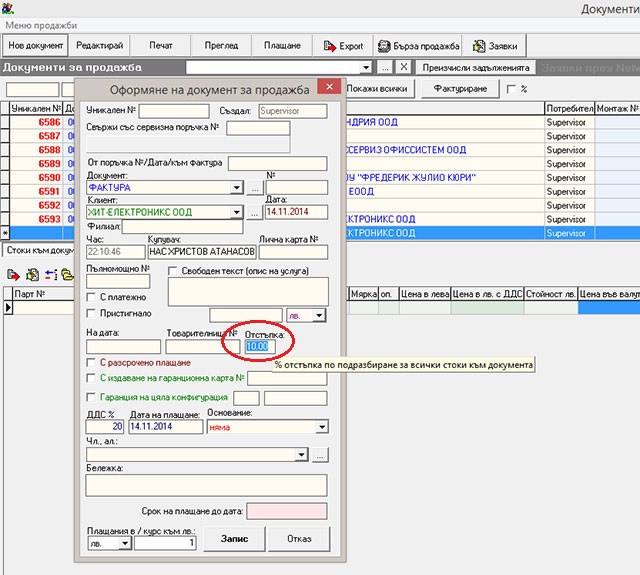This screenshot has width=640, height=575.
Task: Toggle the % checkbox near Фактуриране
Action: click(511, 89)
